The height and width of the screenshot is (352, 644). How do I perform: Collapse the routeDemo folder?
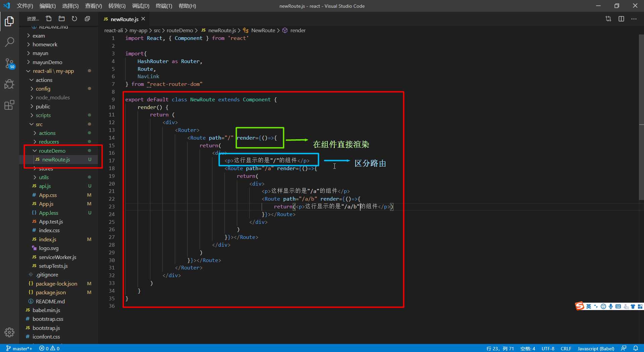pos(59,151)
